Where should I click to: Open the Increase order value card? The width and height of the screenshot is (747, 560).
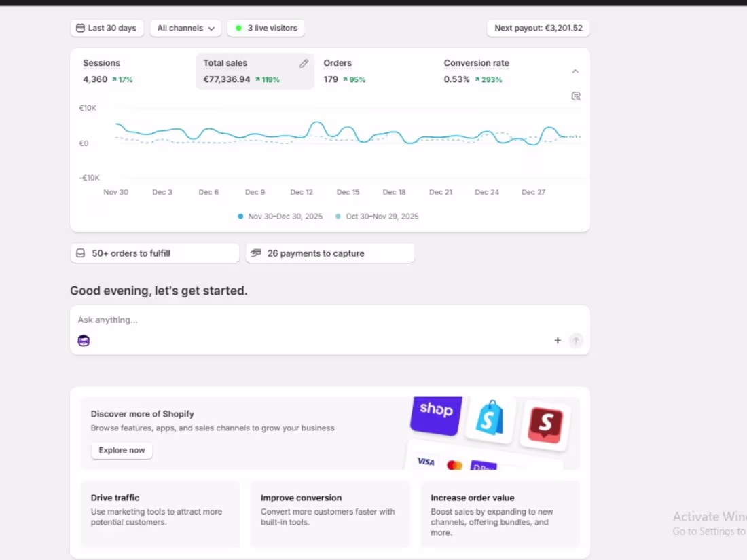coord(500,515)
